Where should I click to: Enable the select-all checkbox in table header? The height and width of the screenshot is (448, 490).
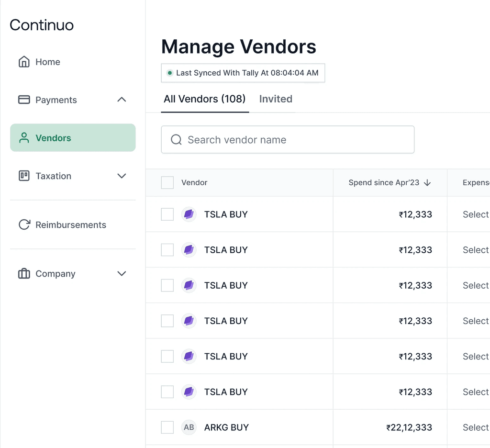pyautogui.click(x=167, y=182)
